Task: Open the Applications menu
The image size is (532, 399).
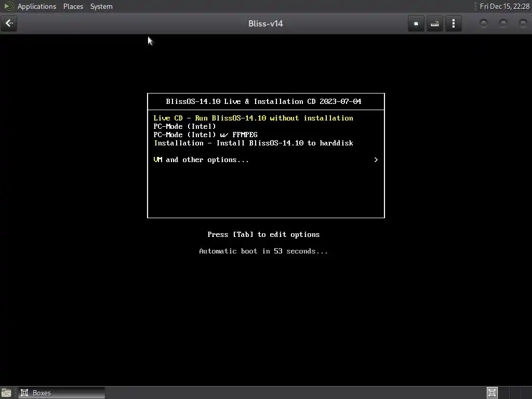Action: click(x=37, y=6)
